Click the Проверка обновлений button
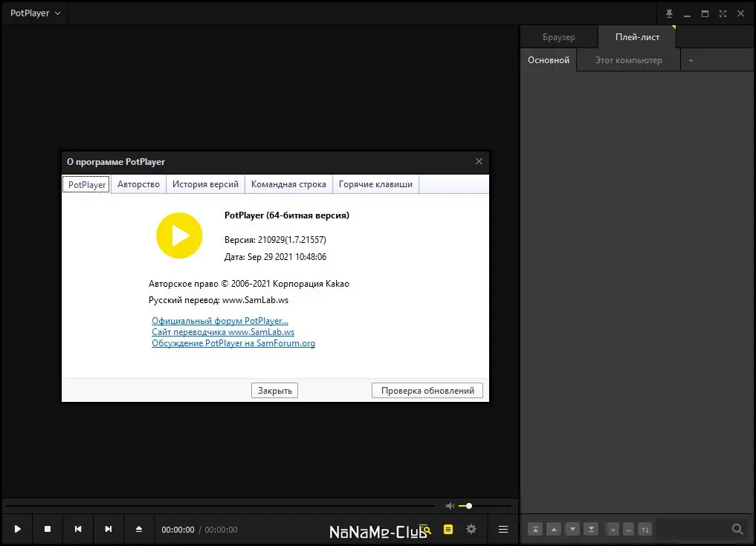Screen dimensions: 756x546 tap(427, 390)
